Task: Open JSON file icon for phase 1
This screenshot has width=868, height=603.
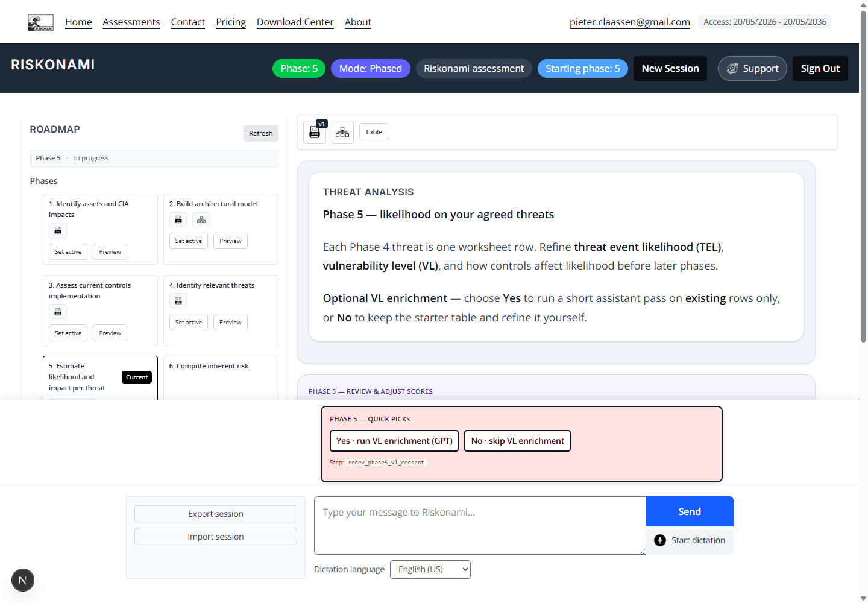Action: point(58,230)
